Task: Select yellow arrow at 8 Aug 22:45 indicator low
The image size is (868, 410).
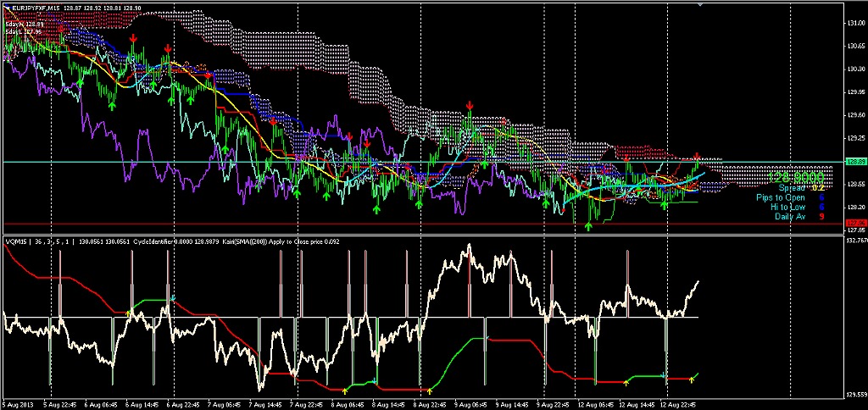Action: coord(430,390)
